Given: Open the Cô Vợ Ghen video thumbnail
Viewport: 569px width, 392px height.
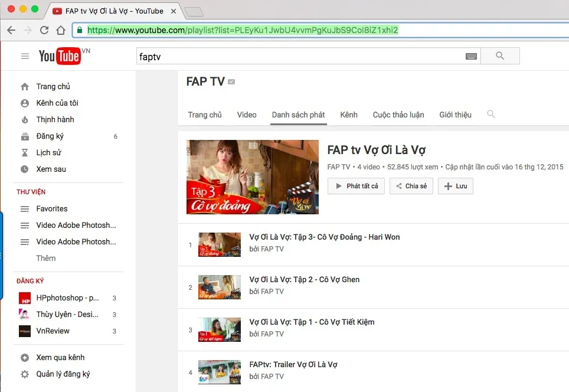Looking at the screenshot, I should pos(220,287).
